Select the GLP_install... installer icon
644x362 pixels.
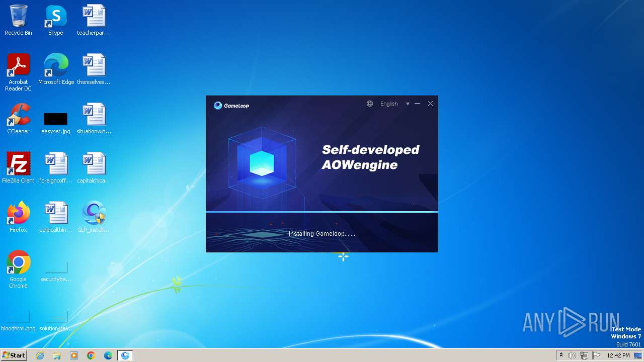94,217
